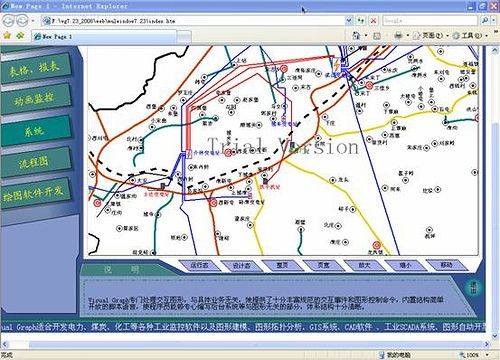This screenshot has height=360, width=500.
Task: Click the browser Forward arrow button
Action: pos(22,21)
